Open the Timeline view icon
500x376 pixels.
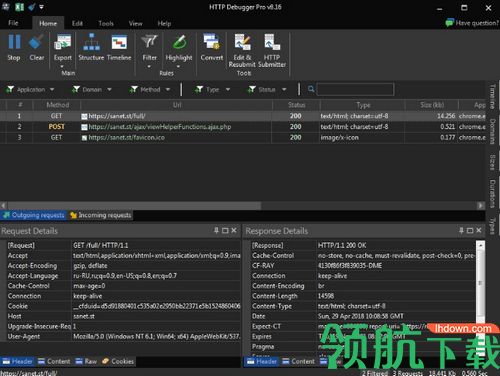(x=119, y=42)
